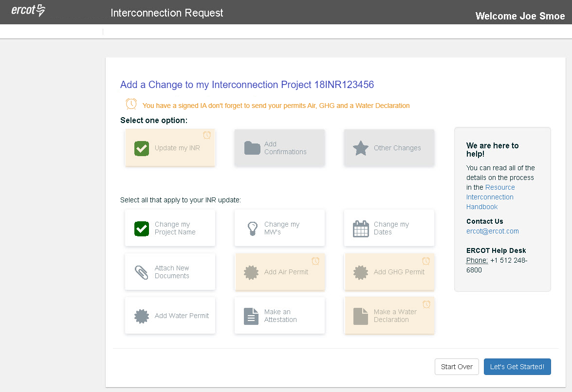Click the seal icon for Add Water Permit

(x=142, y=316)
